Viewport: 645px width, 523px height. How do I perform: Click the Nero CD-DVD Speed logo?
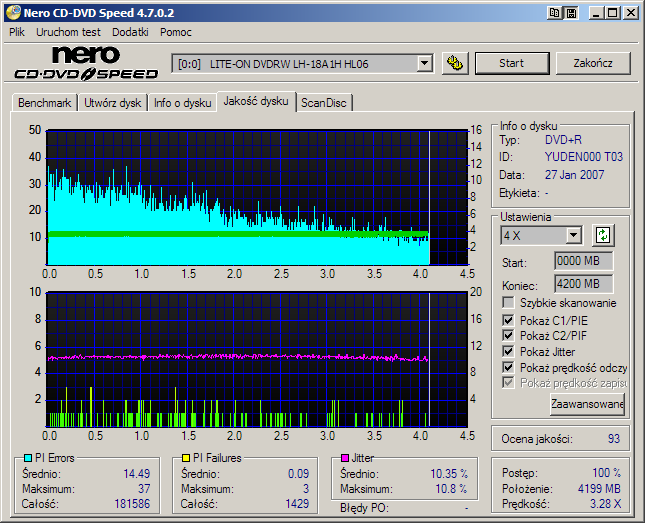click(x=86, y=63)
